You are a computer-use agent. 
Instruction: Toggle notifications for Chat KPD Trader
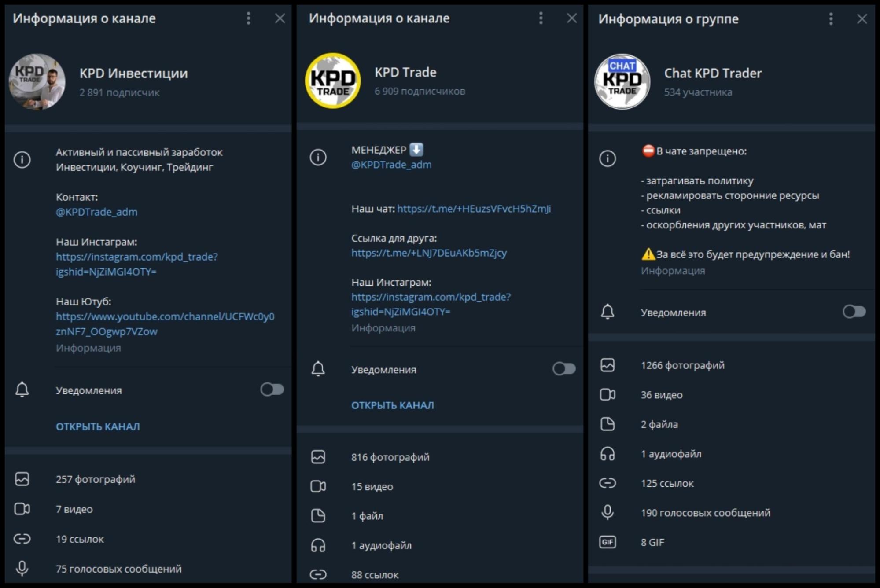pos(854,312)
